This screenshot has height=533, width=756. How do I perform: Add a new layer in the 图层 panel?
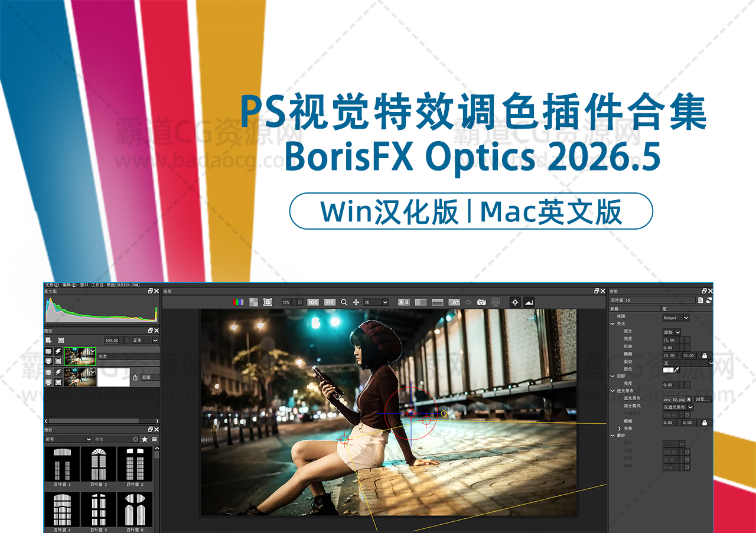(48, 341)
